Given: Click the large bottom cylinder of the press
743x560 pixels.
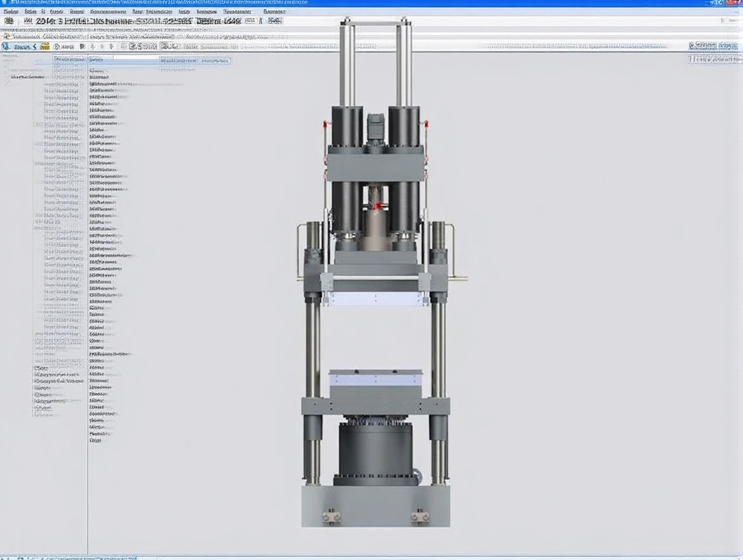Looking at the screenshot, I should (x=375, y=451).
